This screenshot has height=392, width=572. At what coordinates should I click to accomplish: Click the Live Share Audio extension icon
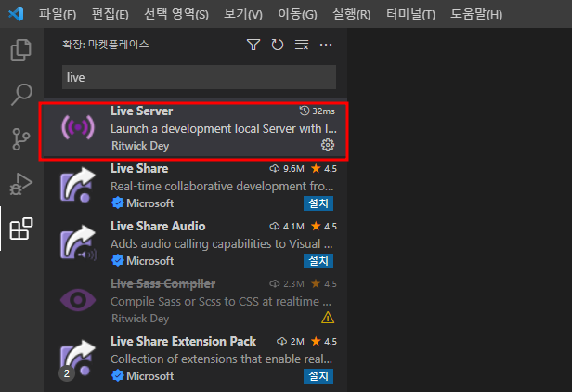(x=78, y=242)
